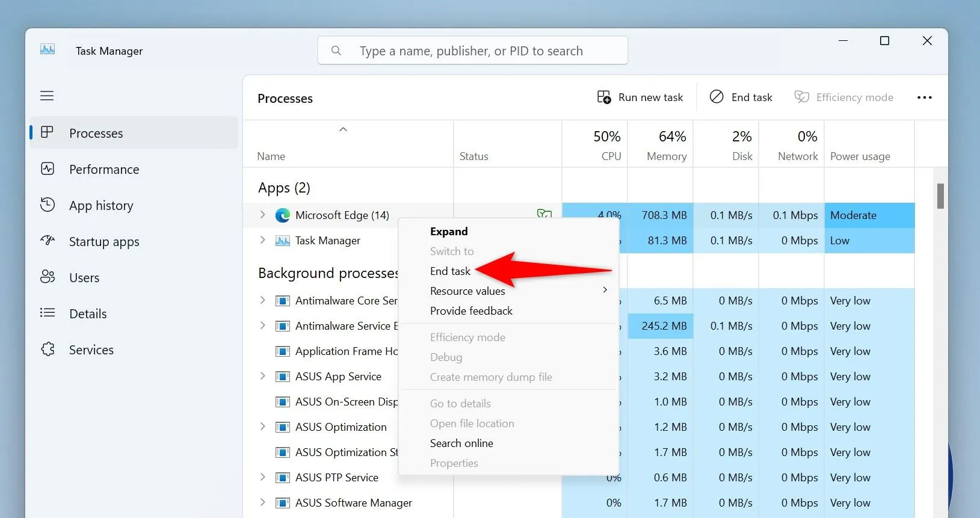Viewport: 980px width, 518px height.
Task: Open the hamburger navigation menu
Action: pyautogui.click(x=47, y=96)
